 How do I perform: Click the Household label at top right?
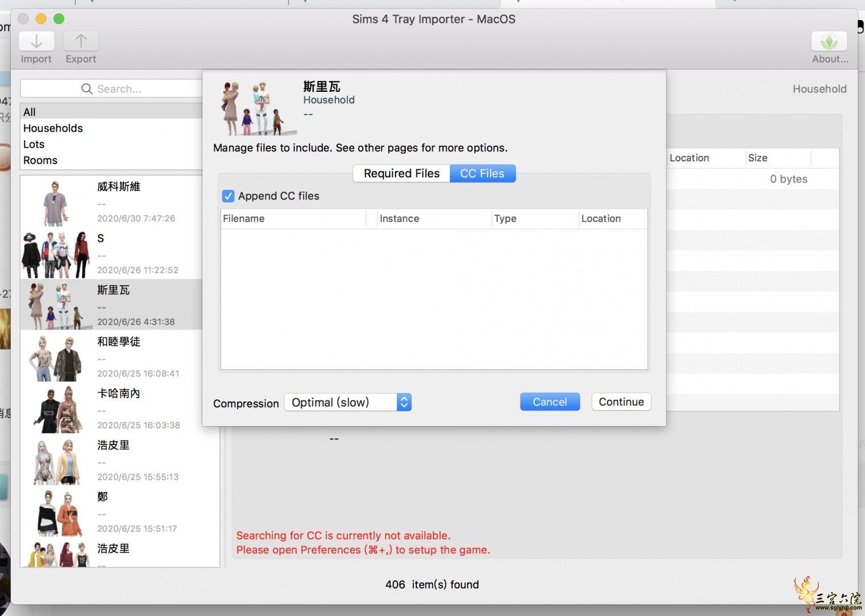819,89
